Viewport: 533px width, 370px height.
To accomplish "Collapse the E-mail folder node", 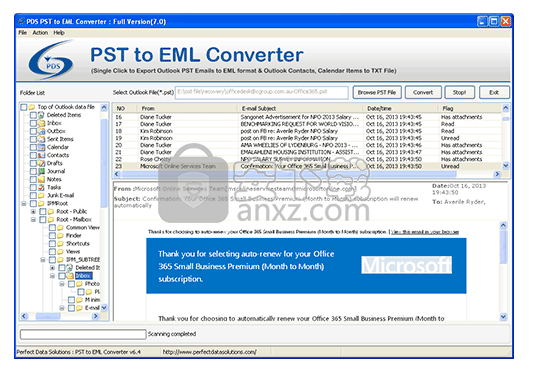I will (62, 308).
